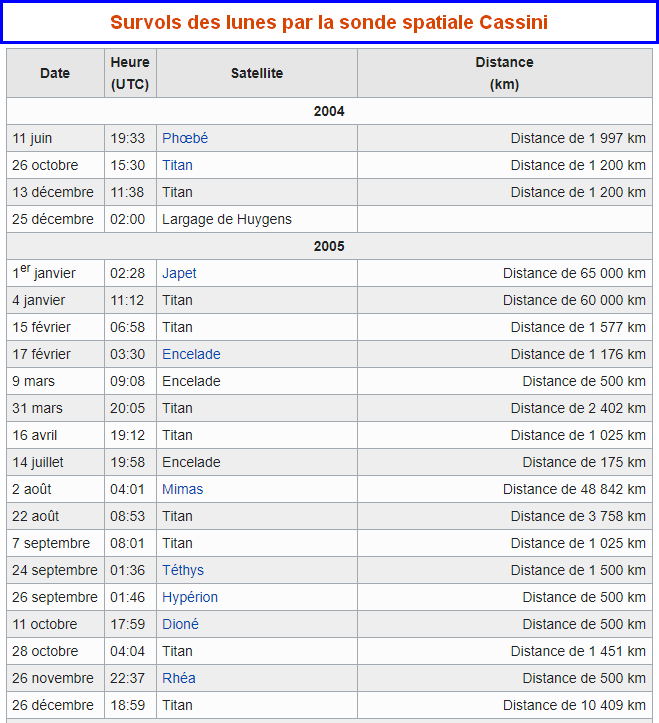This screenshot has width=659, height=723.
Task: Open the Phœbé satellite link
Action: [x=185, y=138]
